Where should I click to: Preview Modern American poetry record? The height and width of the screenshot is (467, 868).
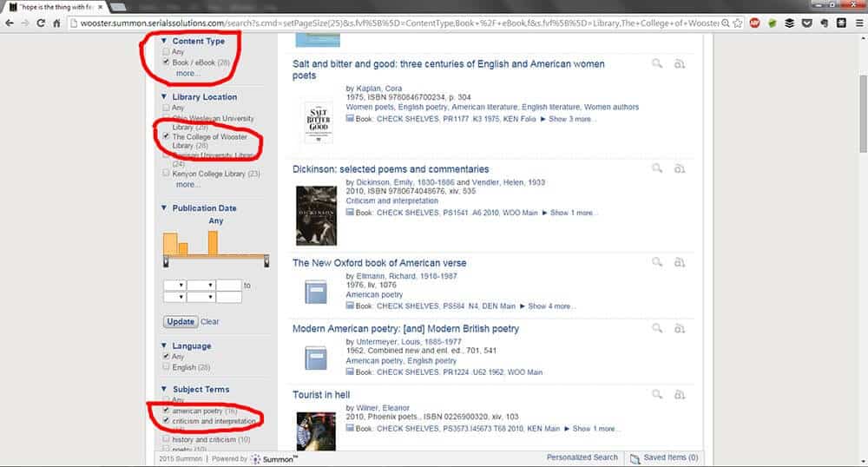(657, 328)
